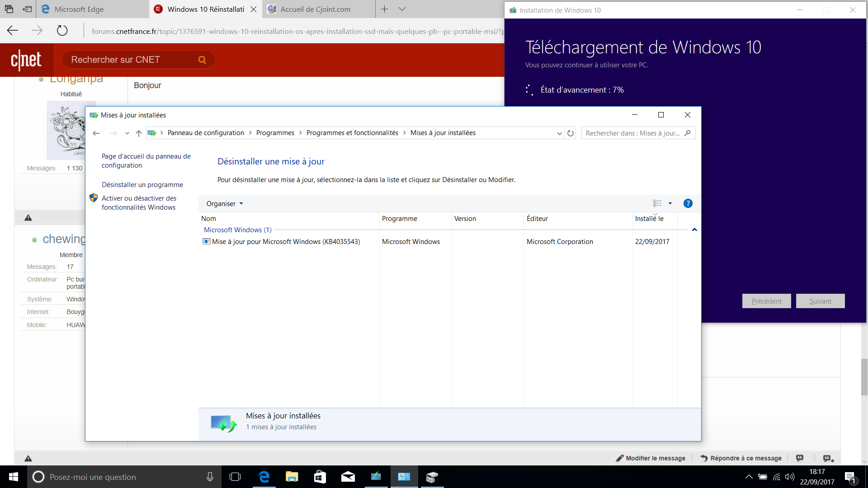Open Edge tab preview icon
868x488 pixels.
point(9,9)
